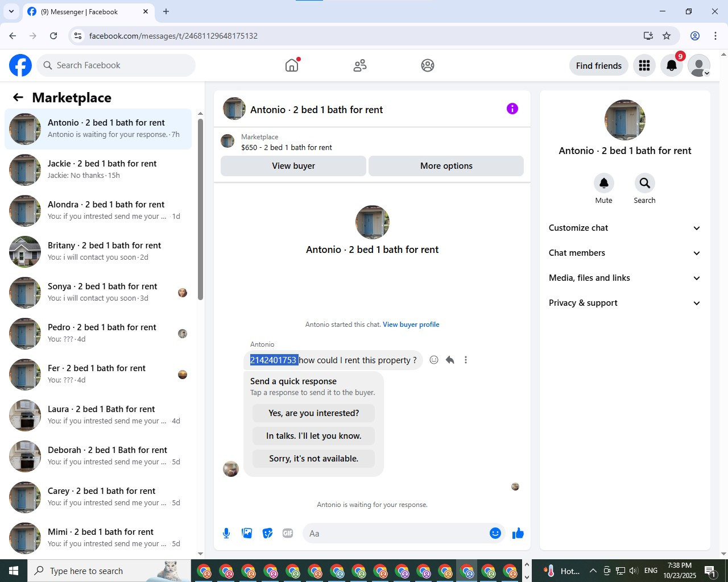The image size is (728, 582).
Task: Open Mimi's 2 bed 1 bath conversation
Action: coord(98,538)
